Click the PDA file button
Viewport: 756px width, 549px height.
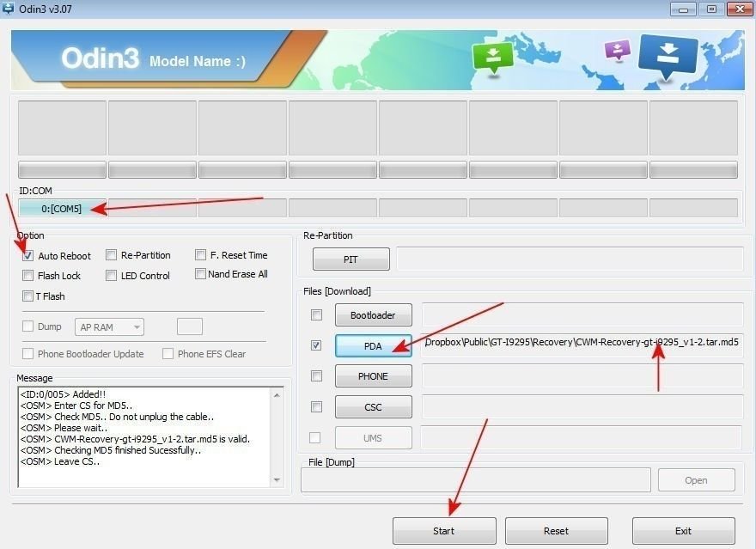(x=374, y=345)
